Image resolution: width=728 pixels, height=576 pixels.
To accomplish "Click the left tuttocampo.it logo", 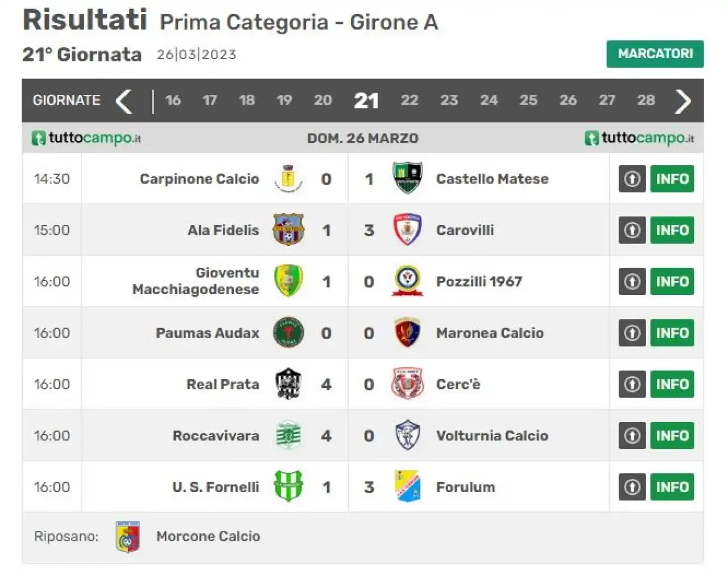I will coord(86,138).
